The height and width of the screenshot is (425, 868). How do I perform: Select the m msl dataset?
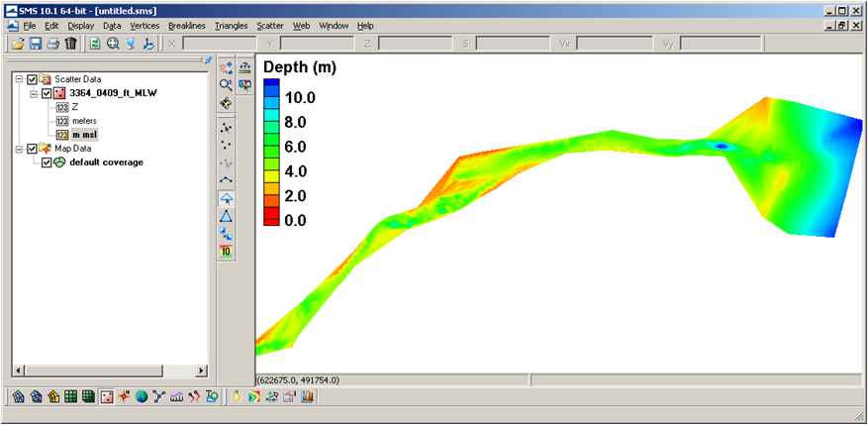tap(85, 135)
